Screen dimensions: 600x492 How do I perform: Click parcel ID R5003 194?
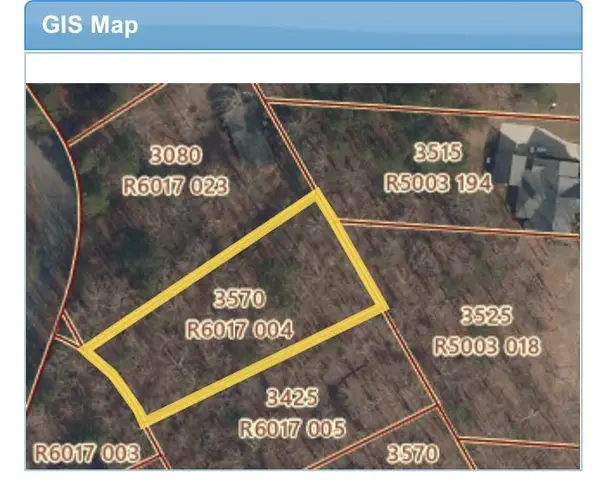pos(438,184)
